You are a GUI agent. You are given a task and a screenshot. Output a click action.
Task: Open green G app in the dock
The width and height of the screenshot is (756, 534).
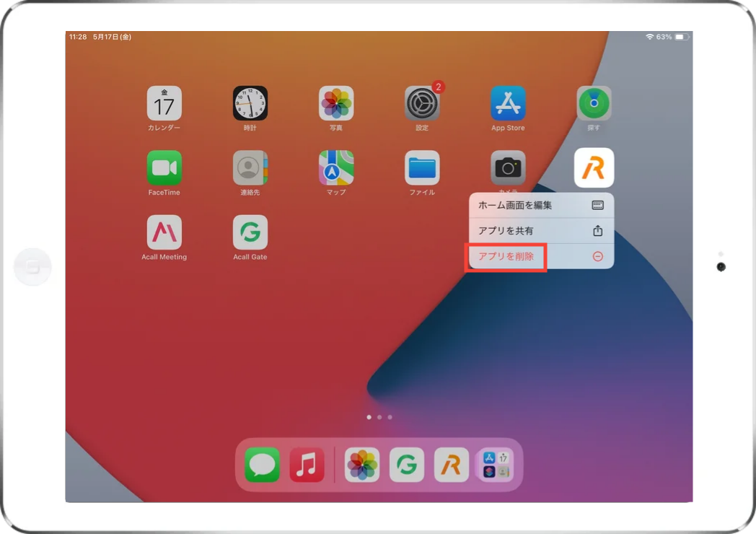(x=406, y=465)
